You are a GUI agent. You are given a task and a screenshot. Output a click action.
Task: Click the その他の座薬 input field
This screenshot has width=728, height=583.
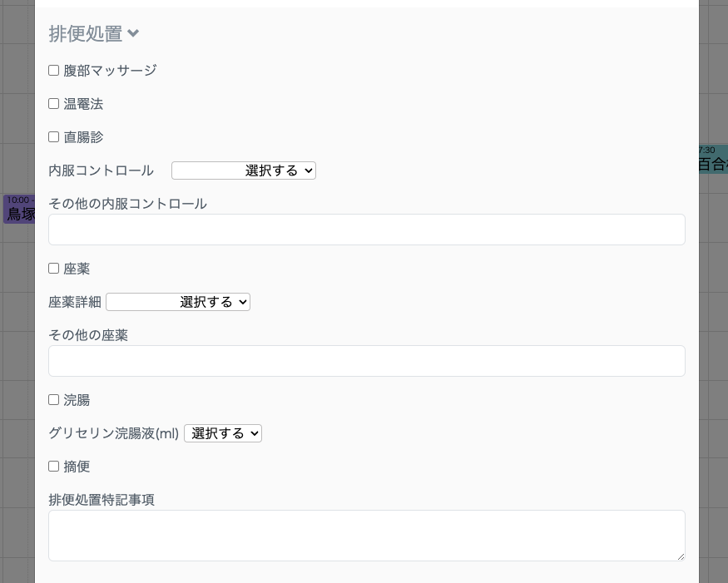[366, 361]
